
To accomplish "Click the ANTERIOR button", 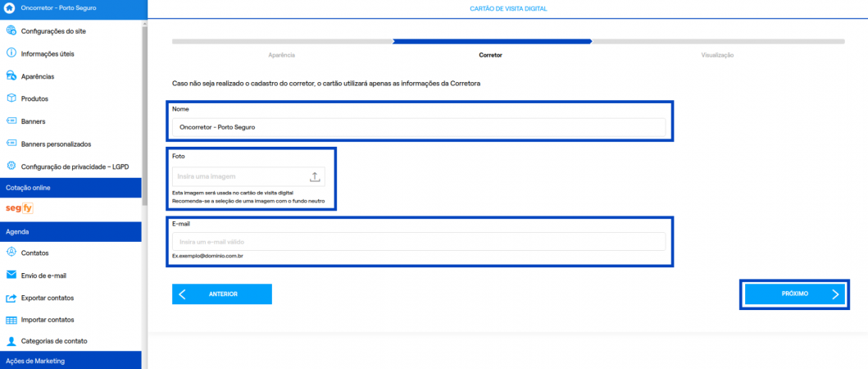I will tap(222, 294).
